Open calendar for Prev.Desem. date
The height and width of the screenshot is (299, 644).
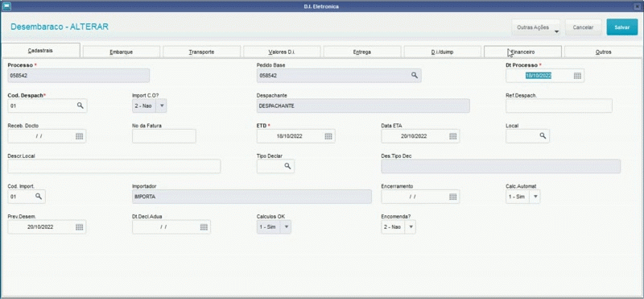tap(79, 227)
